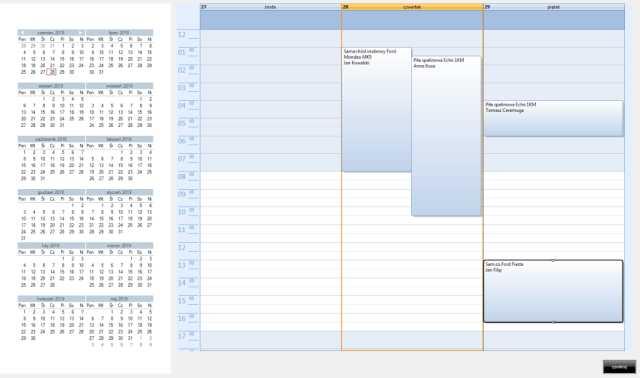The height and width of the screenshot is (378, 640).
Task: Click the 01:00 label in time ruler
Action: click(186, 52)
